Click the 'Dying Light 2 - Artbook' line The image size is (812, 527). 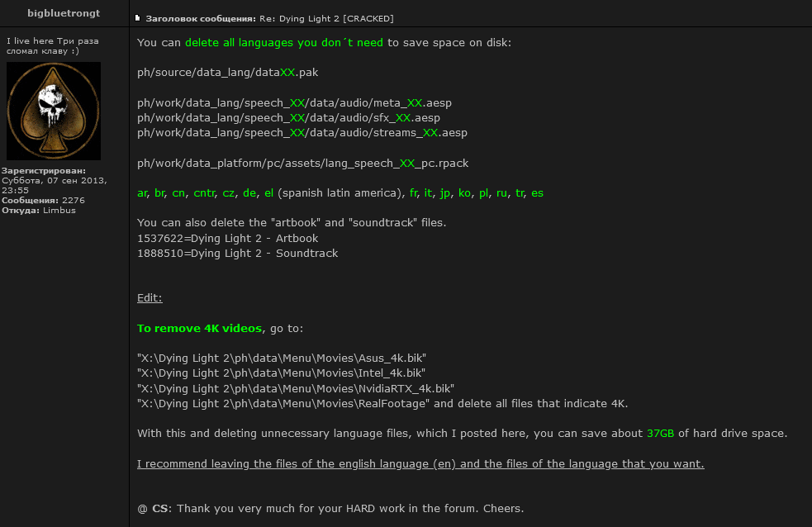(x=227, y=238)
